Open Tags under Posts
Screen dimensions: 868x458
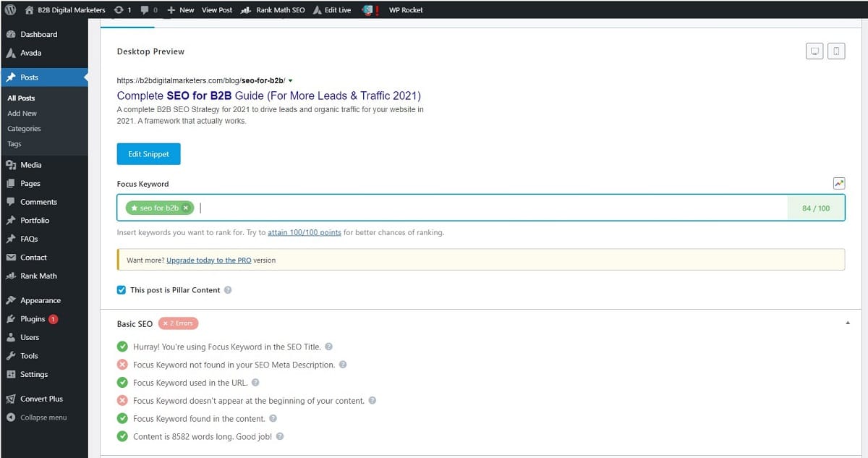[x=14, y=144]
